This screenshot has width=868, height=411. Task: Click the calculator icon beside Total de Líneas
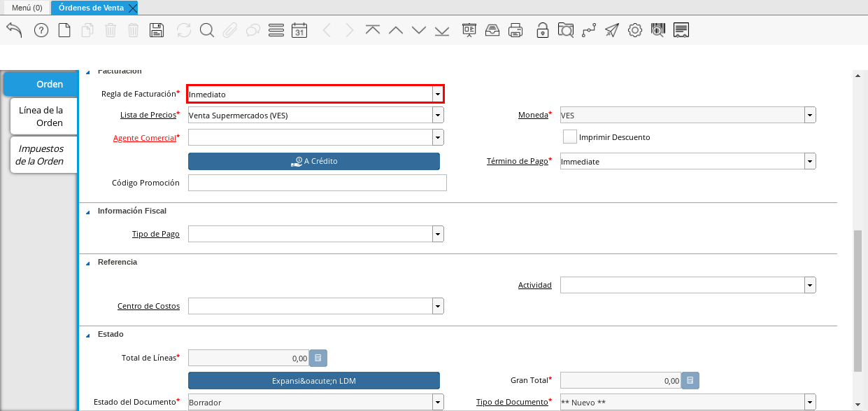pyautogui.click(x=318, y=358)
